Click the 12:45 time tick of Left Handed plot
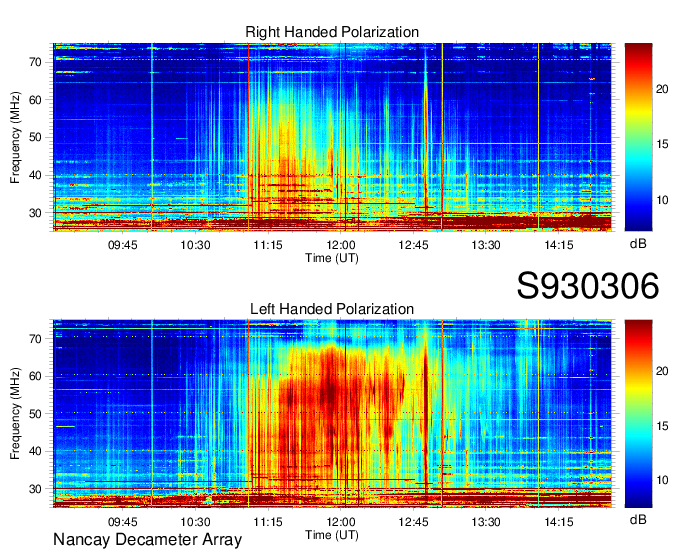The width and height of the screenshot is (680, 552). tap(413, 522)
